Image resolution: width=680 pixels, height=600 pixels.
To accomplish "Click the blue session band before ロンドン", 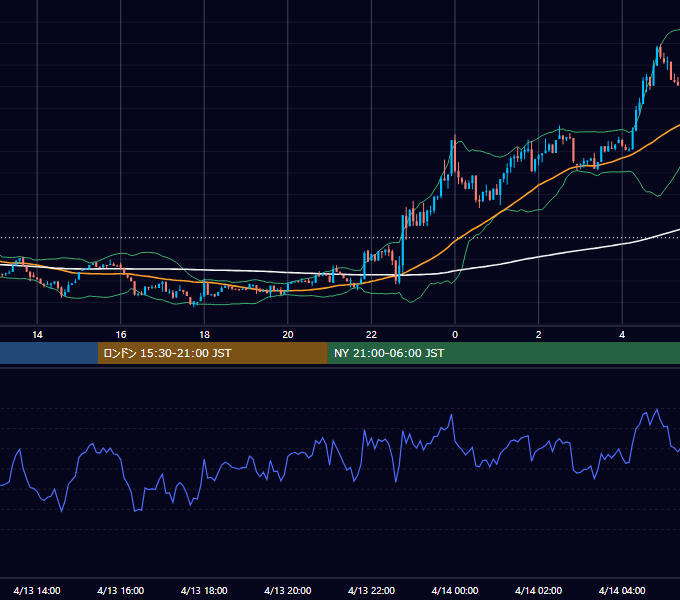I will 49,353.
